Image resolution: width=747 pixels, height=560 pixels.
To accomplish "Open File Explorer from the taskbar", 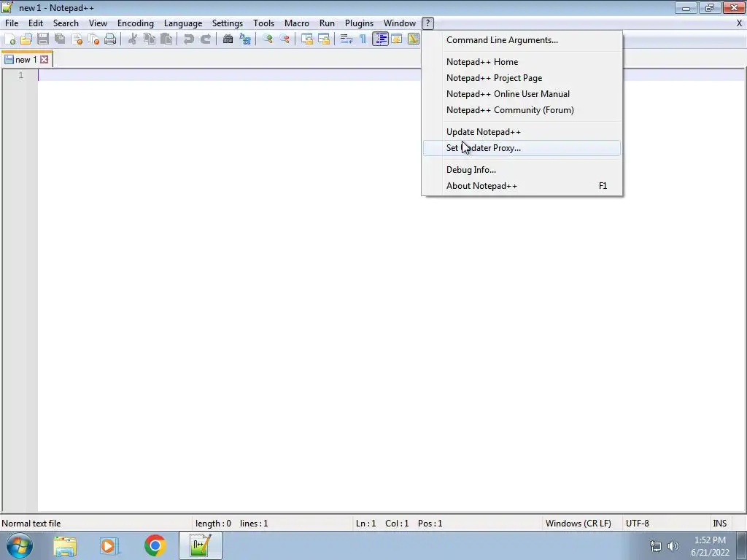I will click(65, 546).
